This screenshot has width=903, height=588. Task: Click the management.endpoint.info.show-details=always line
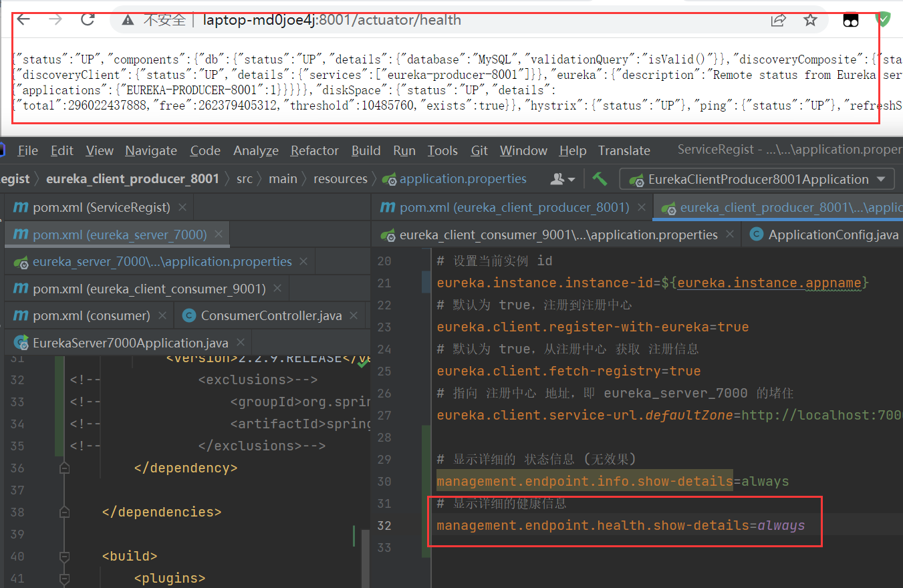pyautogui.click(x=613, y=481)
